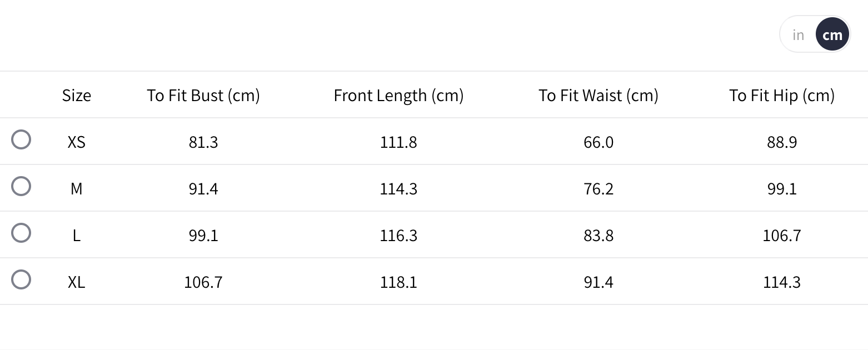
Task: Switch units to inches with "in"
Action: click(799, 34)
